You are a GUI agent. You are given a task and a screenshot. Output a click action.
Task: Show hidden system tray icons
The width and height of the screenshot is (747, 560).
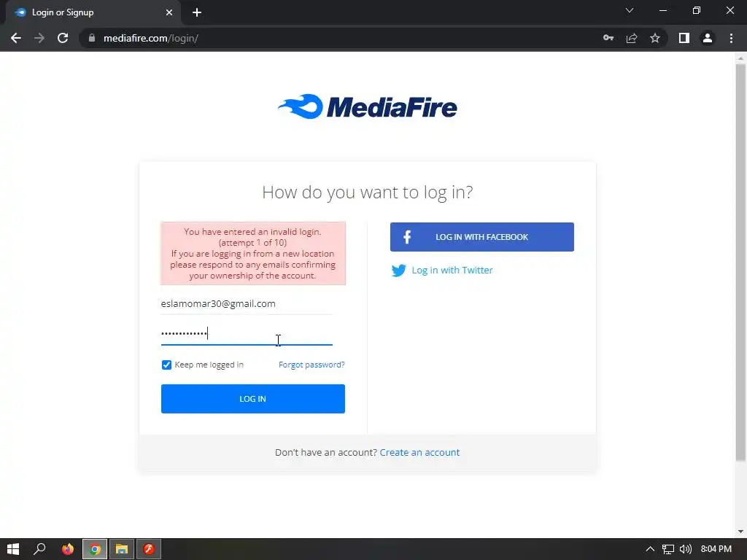pyautogui.click(x=650, y=549)
